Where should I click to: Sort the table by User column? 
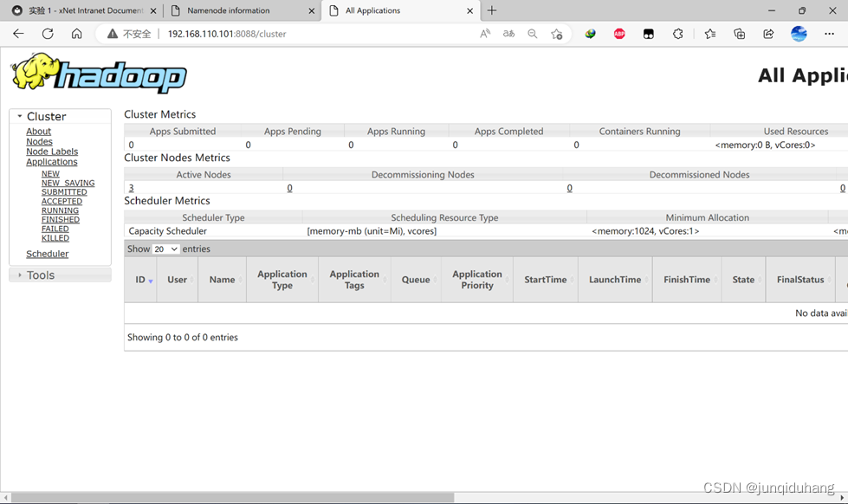pos(177,280)
